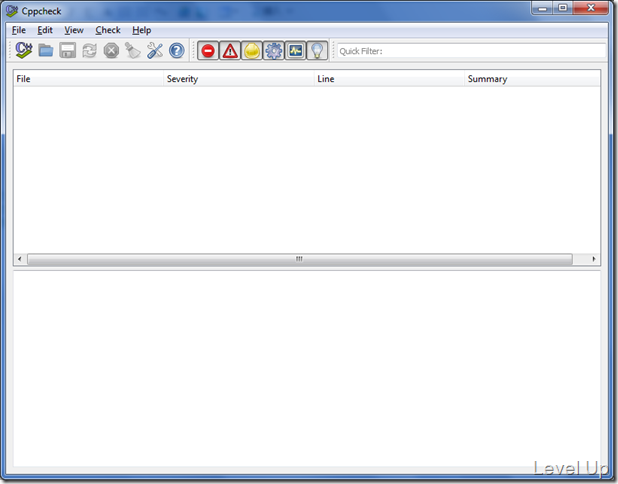Click the scrollbar right arrow
The width and height of the screenshot is (618, 484).
594,259
